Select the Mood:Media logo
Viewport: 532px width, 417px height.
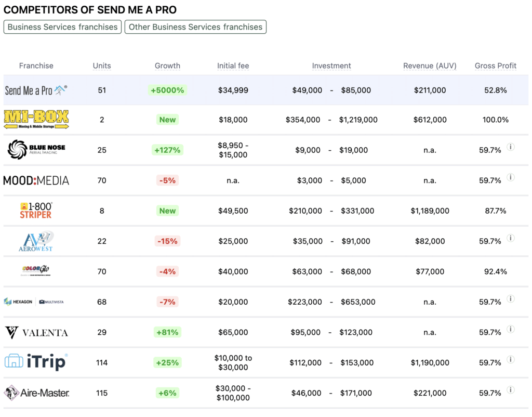(36, 180)
